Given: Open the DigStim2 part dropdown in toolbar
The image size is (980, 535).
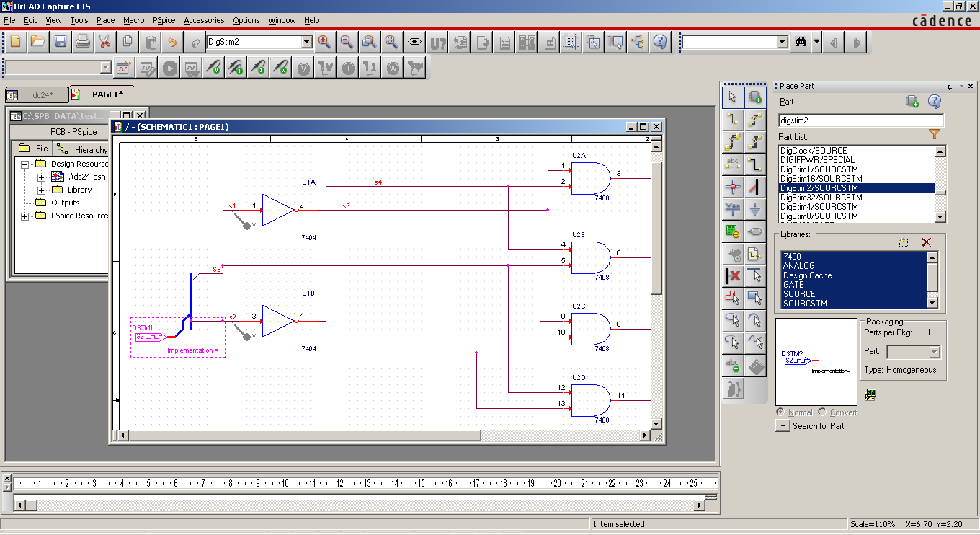Looking at the screenshot, I should click(x=307, y=43).
